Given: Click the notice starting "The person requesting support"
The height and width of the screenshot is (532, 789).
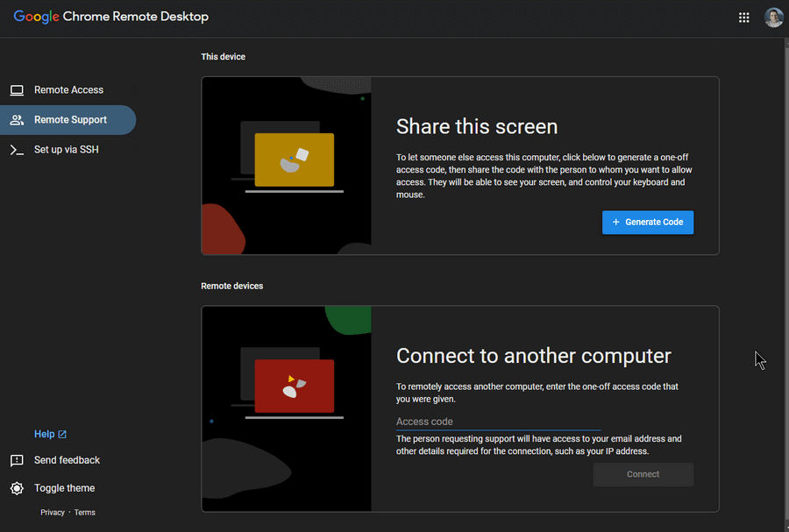Looking at the screenshot, I should (x=538, y=445).
